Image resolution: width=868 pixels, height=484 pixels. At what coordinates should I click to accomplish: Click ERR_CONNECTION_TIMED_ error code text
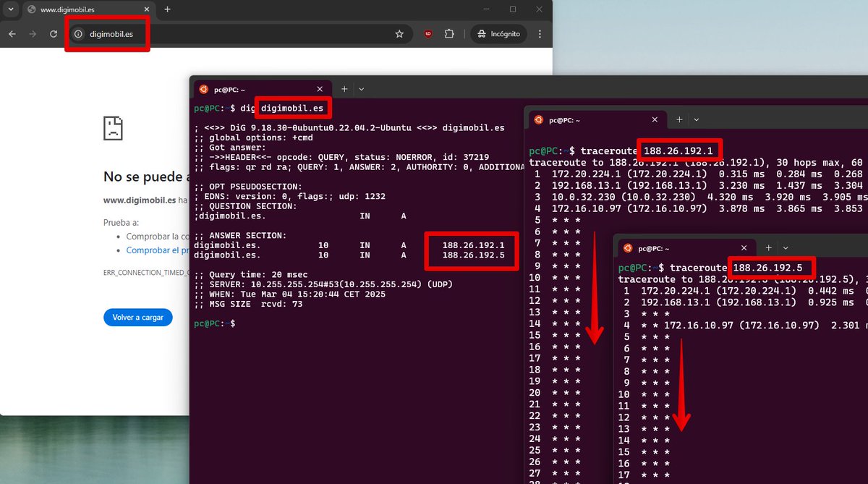(x=147, y=274)
